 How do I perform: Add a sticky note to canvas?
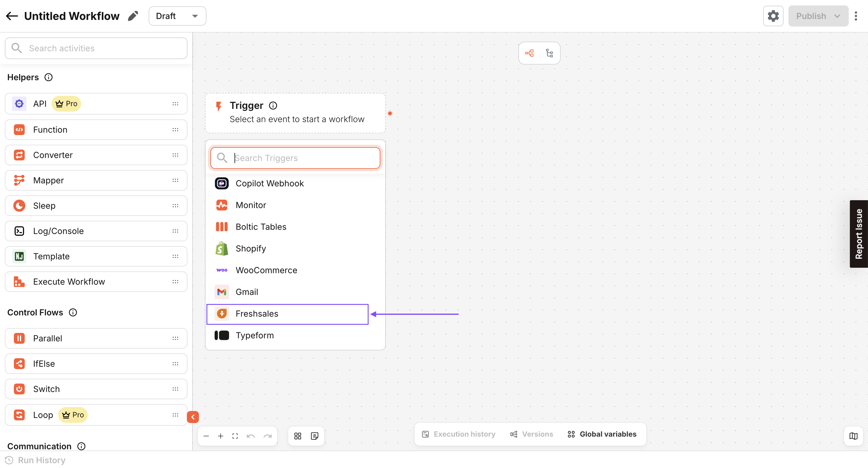pyautogui.click(x=314, y=436)
